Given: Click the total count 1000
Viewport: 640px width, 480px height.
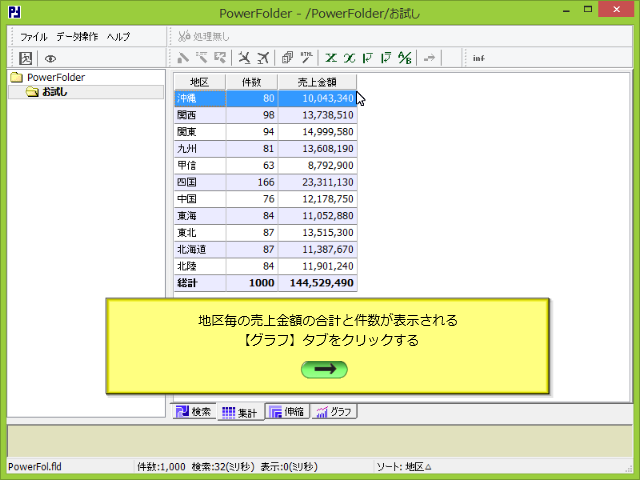Looking at the screenshot, I should coord(252,283).
